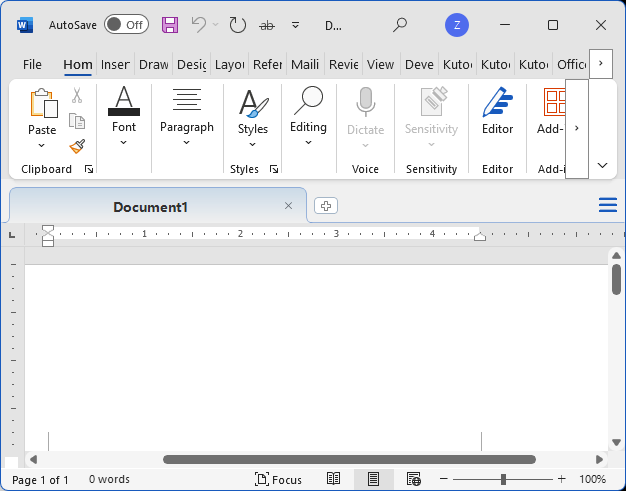Toggle the AutoSave switch
Viewport: 626px width, 491px height.
[126, 24]
